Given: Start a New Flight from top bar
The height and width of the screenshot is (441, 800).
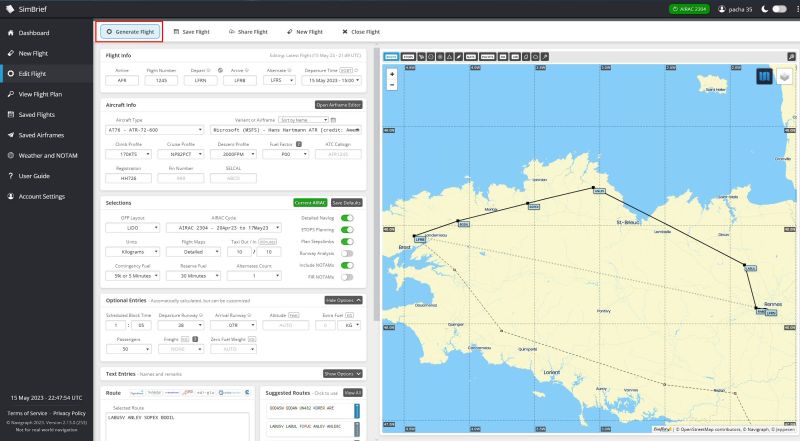Looking at the screenshot, I should pyautogui.click(x=305, y=32).
